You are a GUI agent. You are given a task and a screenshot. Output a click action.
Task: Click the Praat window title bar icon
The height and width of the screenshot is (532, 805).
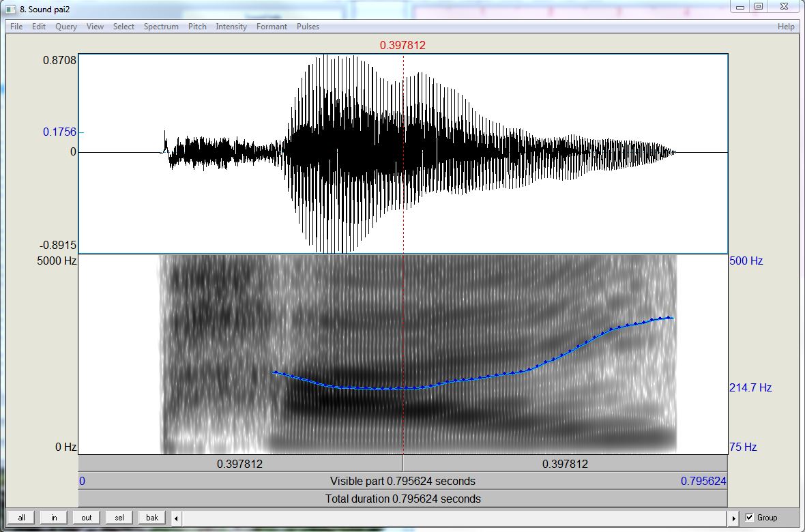(x=10, y=10)
